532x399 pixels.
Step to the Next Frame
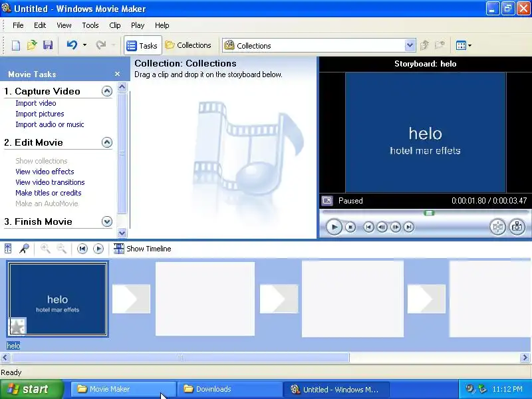[395, 227]
